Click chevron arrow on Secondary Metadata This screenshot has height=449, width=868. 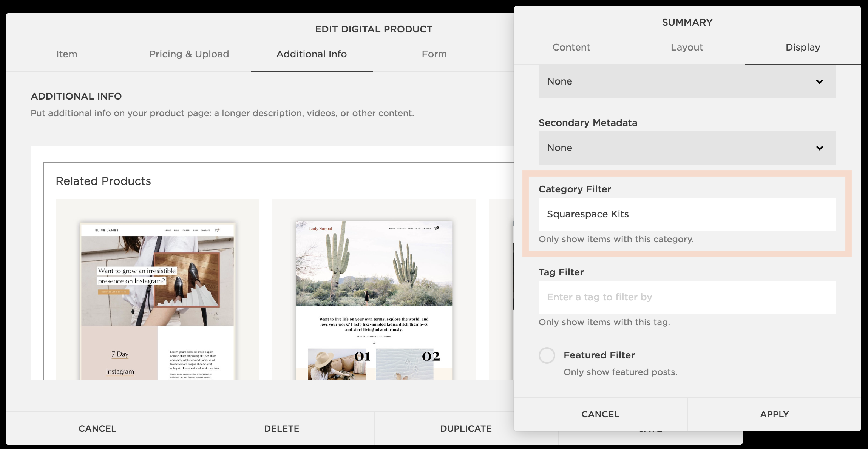819,148
